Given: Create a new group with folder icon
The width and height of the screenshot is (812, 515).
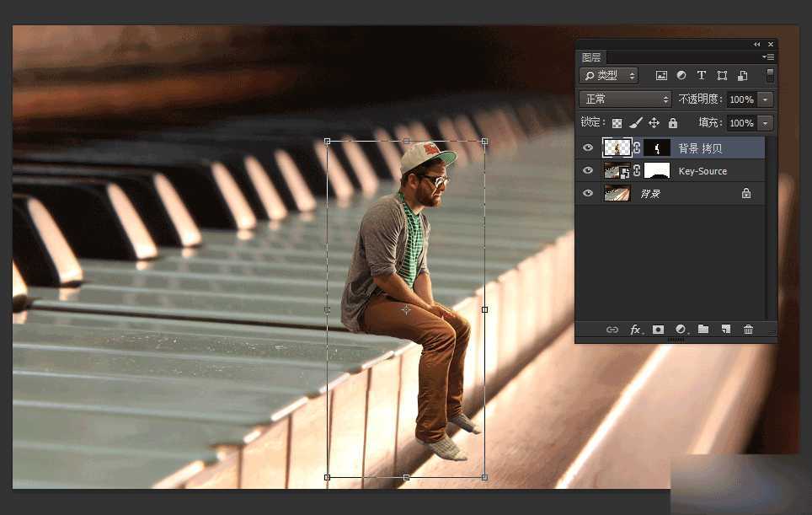Looking at the screenshot, I should point(703,330).
